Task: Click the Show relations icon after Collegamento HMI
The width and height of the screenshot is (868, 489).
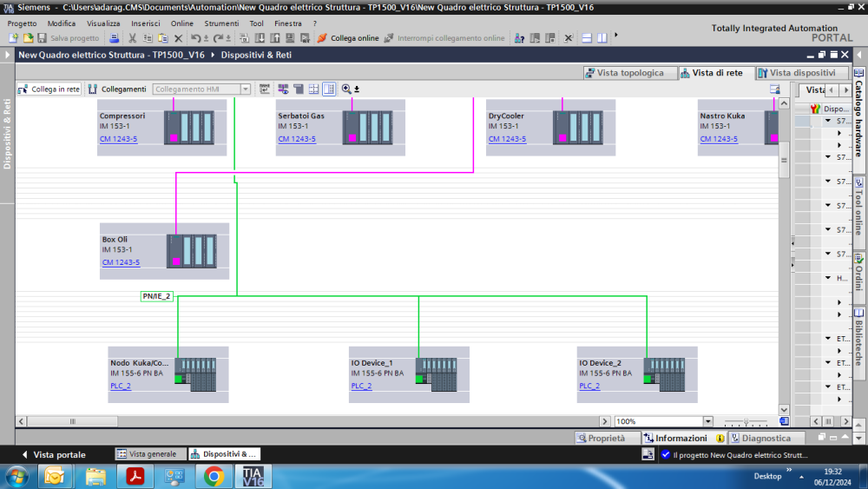Action: [265, 89]
